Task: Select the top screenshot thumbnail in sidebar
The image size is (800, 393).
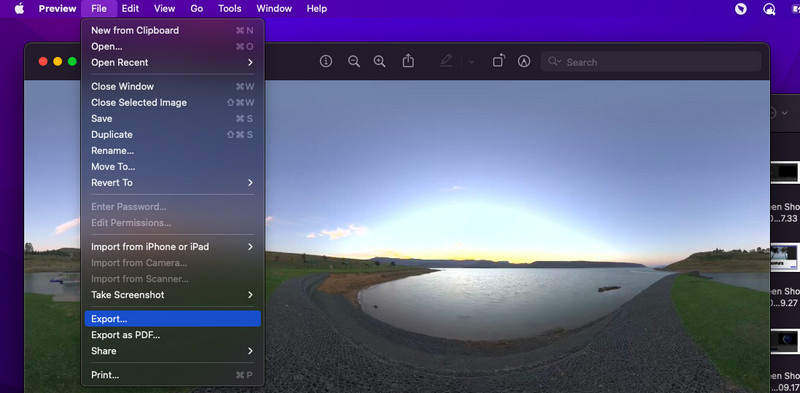Action: (x=784, y=172)
